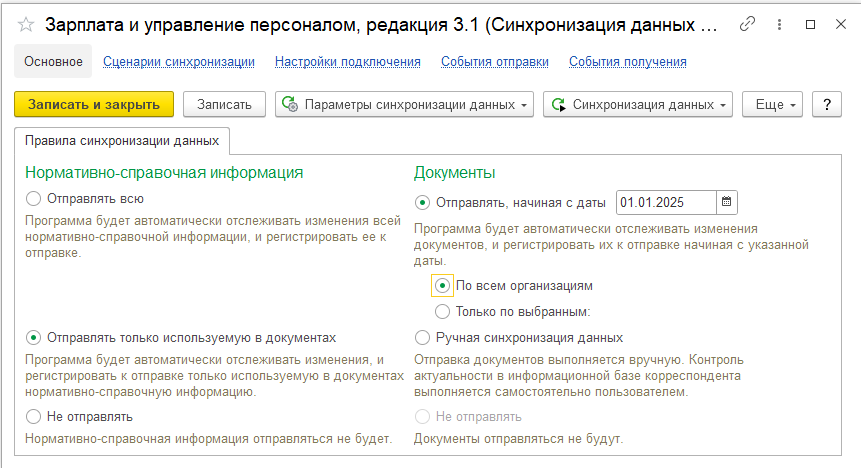Viewport: 861px width, 468px height.
Task: Select 'Отправлять всю' radio option
Action: (x=35, y=199)
